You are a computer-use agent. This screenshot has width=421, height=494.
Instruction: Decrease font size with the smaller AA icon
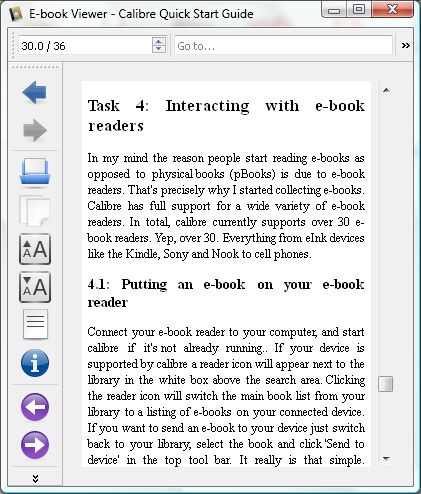click(35, 287)
